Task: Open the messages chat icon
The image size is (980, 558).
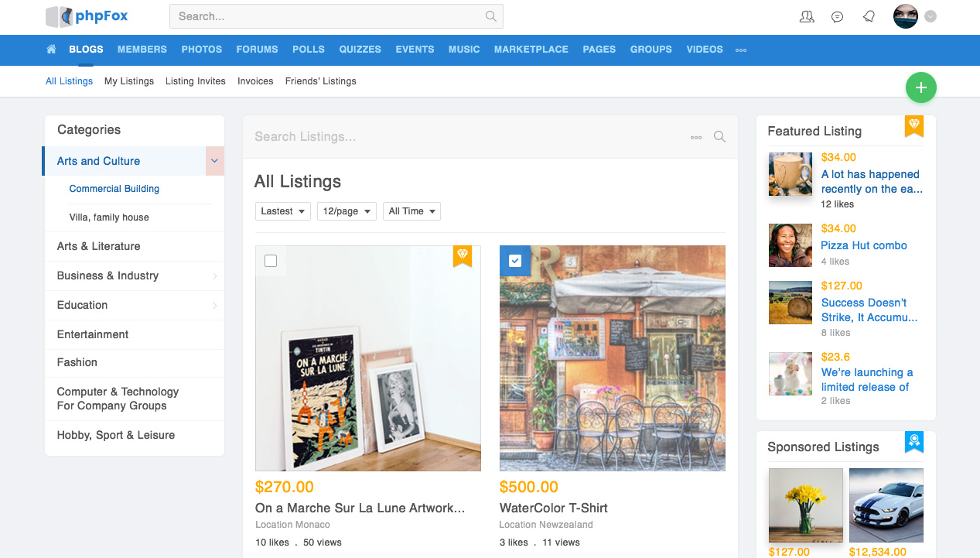Action: (838, 16)
